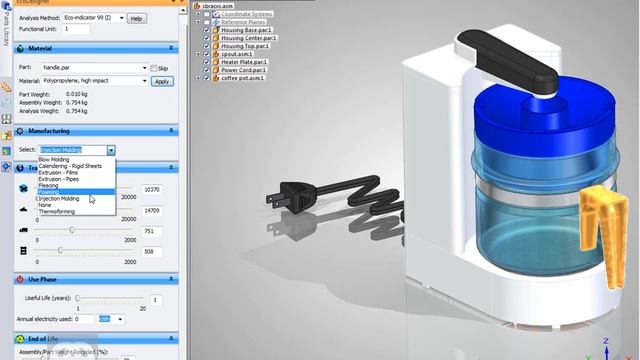This screenshot has width=640, height=360.
Task: Click the Coordinate Systems node icon
Action: point(216,14)
